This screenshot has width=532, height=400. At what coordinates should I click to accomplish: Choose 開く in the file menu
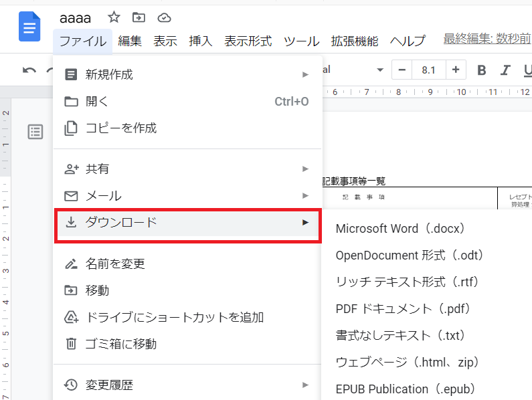click(x=187, y=101)
